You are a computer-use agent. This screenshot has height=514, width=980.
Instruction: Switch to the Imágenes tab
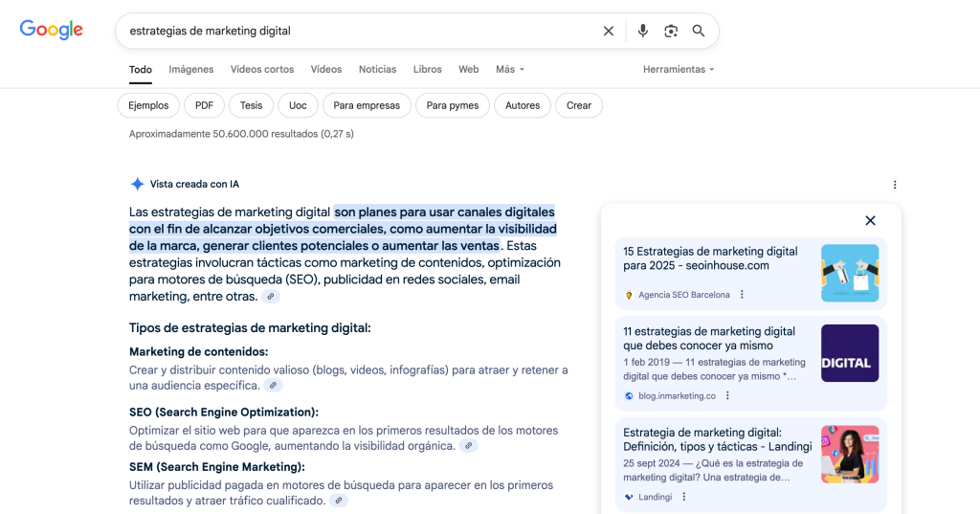pyautogui.click(x=191, y=69)
